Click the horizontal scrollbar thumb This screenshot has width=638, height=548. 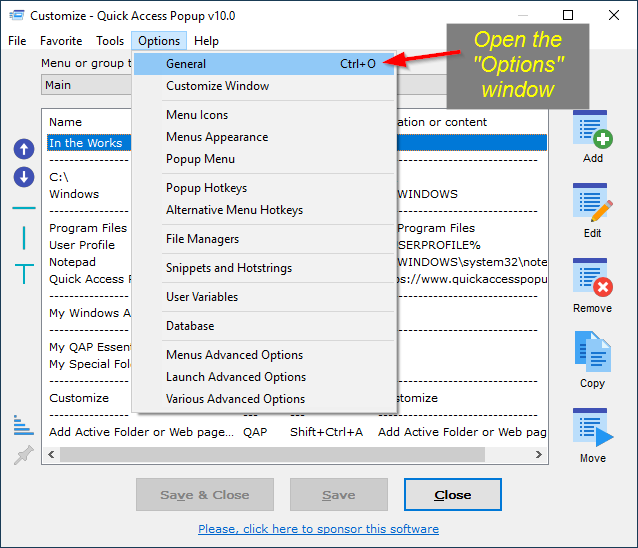coord(272,454)
